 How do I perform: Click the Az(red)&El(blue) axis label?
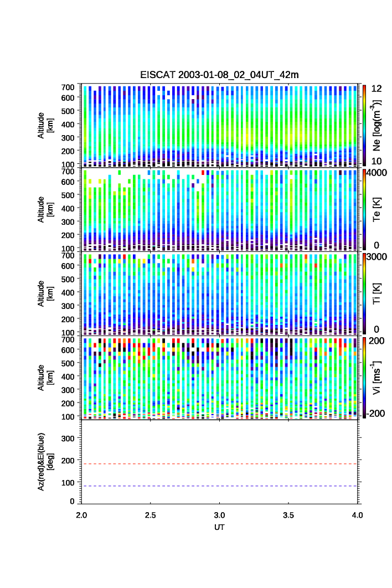[x=45, y=461]
